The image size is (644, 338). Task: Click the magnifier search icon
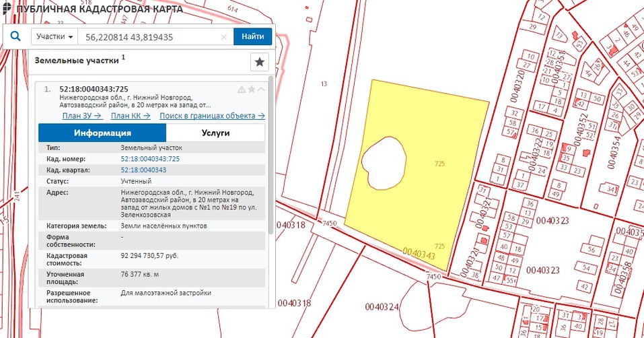pos(15,36)
